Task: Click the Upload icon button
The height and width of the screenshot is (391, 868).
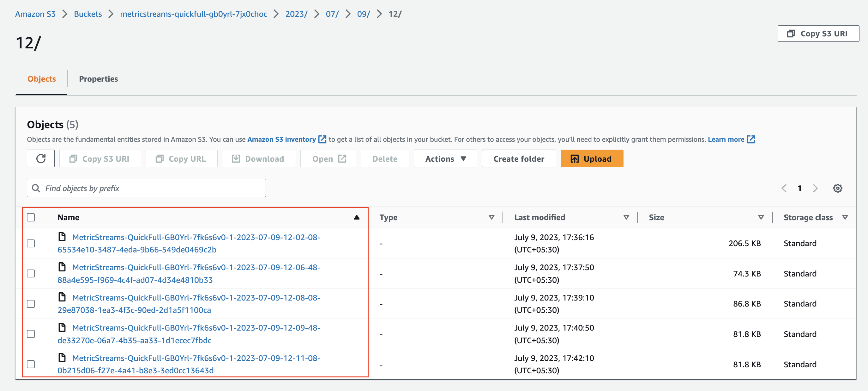Action: [x=575, y=158]
